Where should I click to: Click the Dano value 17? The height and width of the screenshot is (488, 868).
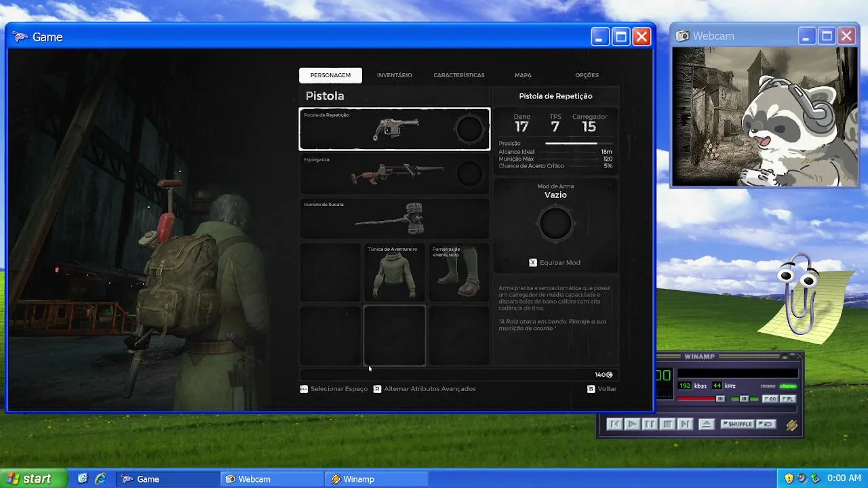pyautogui.click(x=521, y=127)
